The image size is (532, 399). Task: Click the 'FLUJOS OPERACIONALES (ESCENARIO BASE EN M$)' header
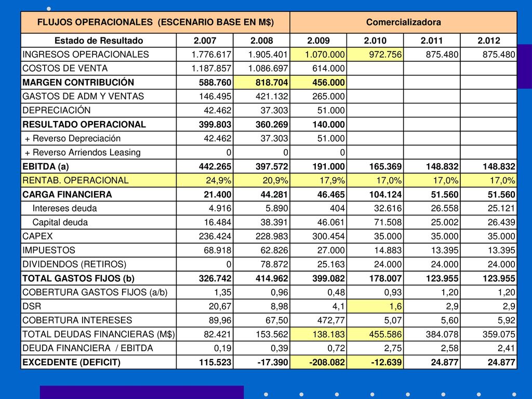point(155,22)
